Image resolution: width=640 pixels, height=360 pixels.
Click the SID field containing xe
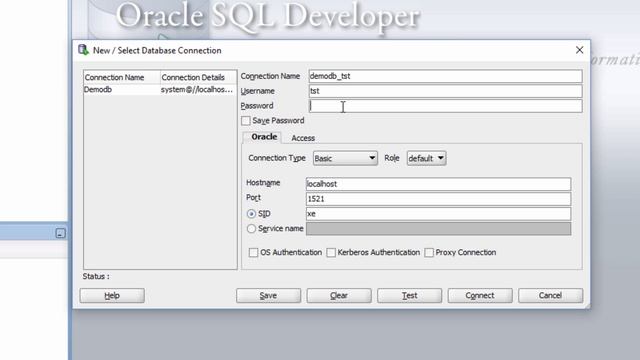438,214
